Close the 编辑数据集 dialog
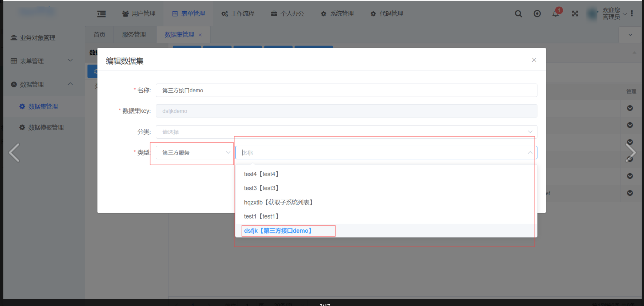 coord(534,60)
